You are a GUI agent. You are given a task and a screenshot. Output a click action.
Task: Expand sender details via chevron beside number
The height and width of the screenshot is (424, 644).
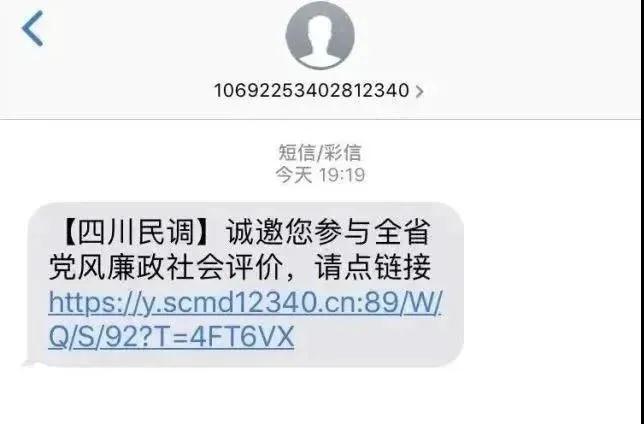pyautogui.click(x=419, y=91)
